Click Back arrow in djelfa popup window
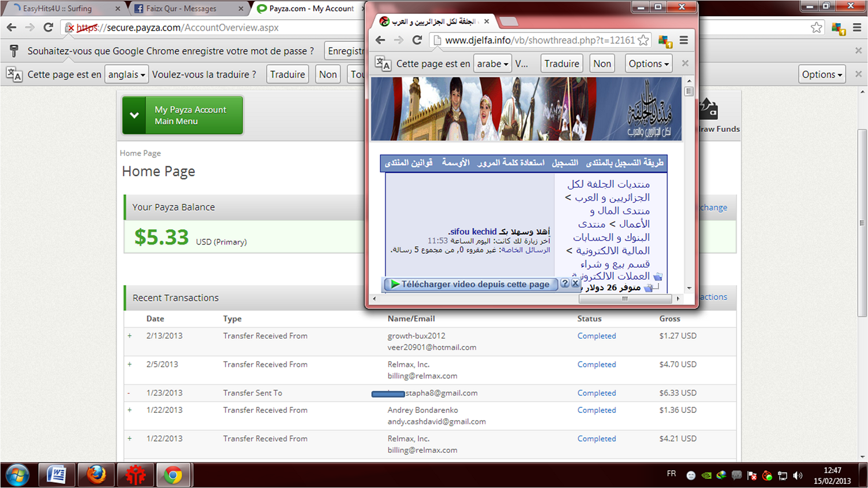Screen dimensions: 868x488 pyautogui.click(x=380, y=40)
